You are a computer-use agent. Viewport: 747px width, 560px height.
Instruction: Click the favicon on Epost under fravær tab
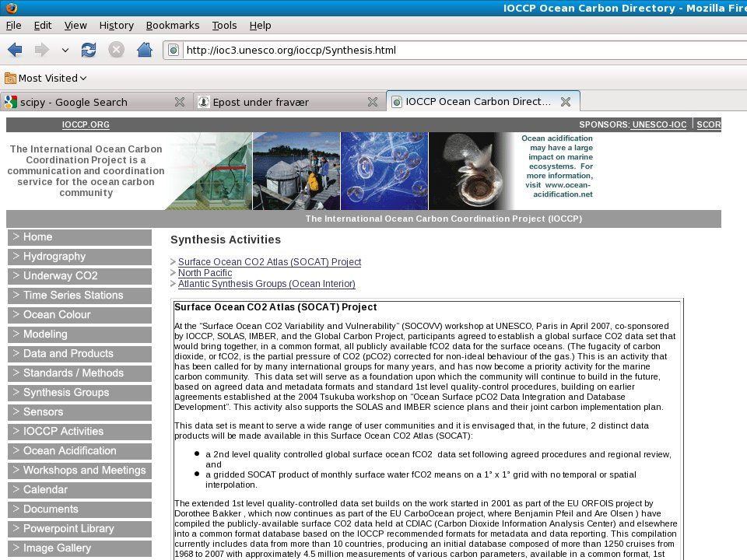(203, 102)
